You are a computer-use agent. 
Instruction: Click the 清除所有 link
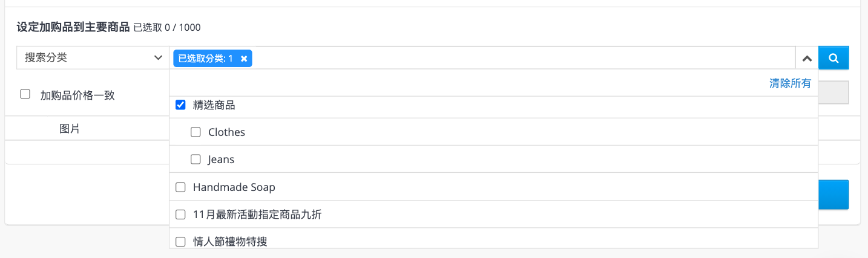[x=790, y=83]
